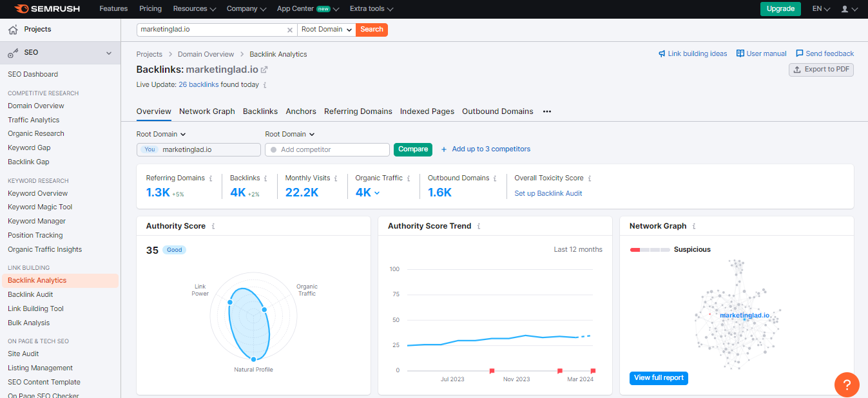
Task: Open Set up Backlink Audit link
Action: click(x=548, y=193)
